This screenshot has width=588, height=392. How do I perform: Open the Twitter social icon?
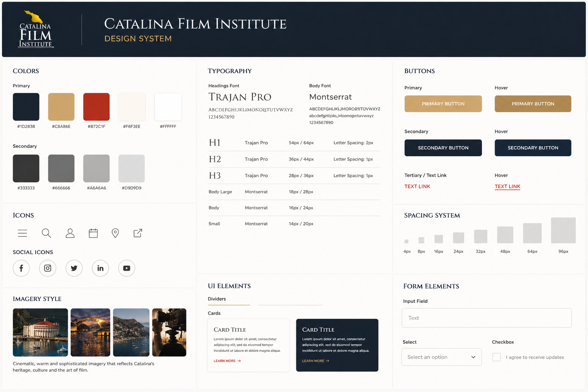tap(74, 268)
